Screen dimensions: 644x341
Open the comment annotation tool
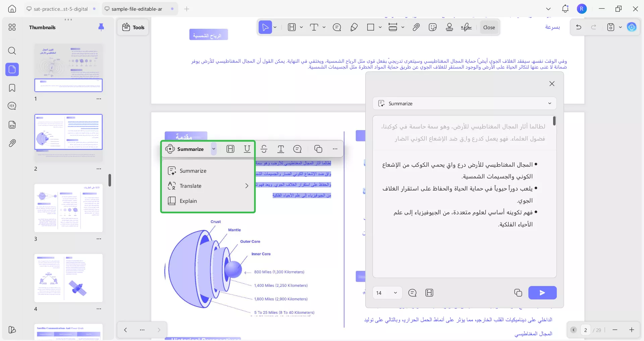337,27
